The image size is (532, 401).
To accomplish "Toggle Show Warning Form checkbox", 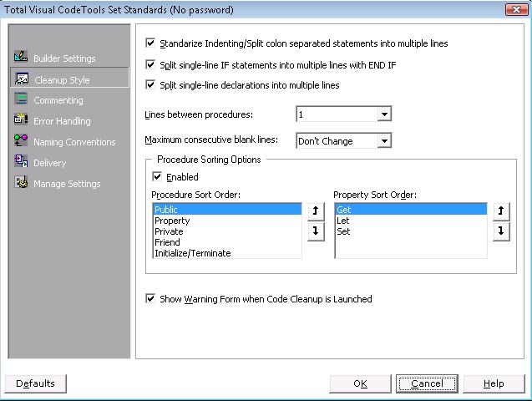I will [x=150, y=298].
